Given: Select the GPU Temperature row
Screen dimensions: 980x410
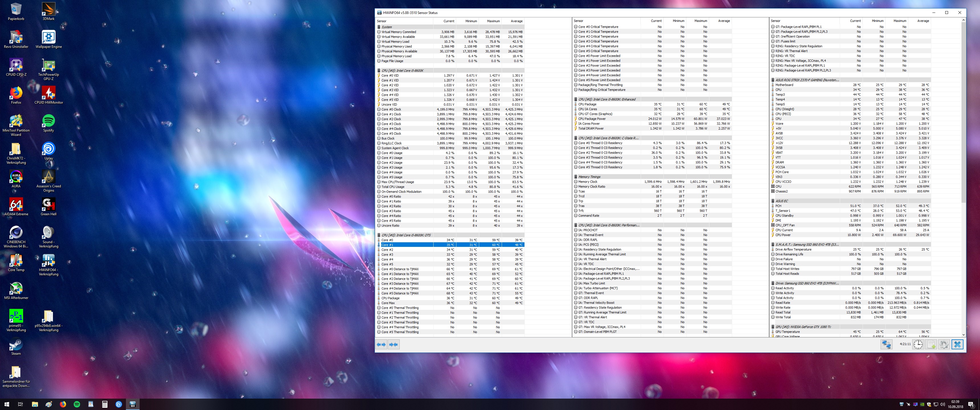Looking at the screenshot, I should [x=851, y=332].
